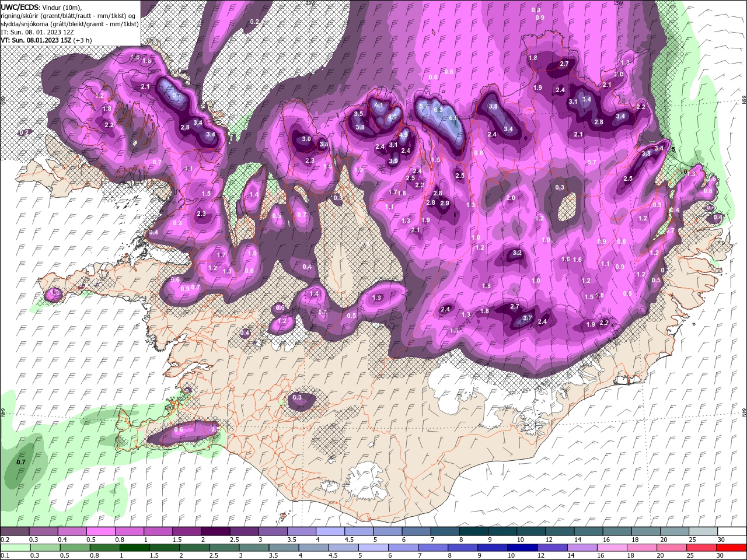The height and width of the screenshot is (560, 747).
Task: Select the darkest green bottom-legend swatch labeled 1
Action: tap(134, 548)
